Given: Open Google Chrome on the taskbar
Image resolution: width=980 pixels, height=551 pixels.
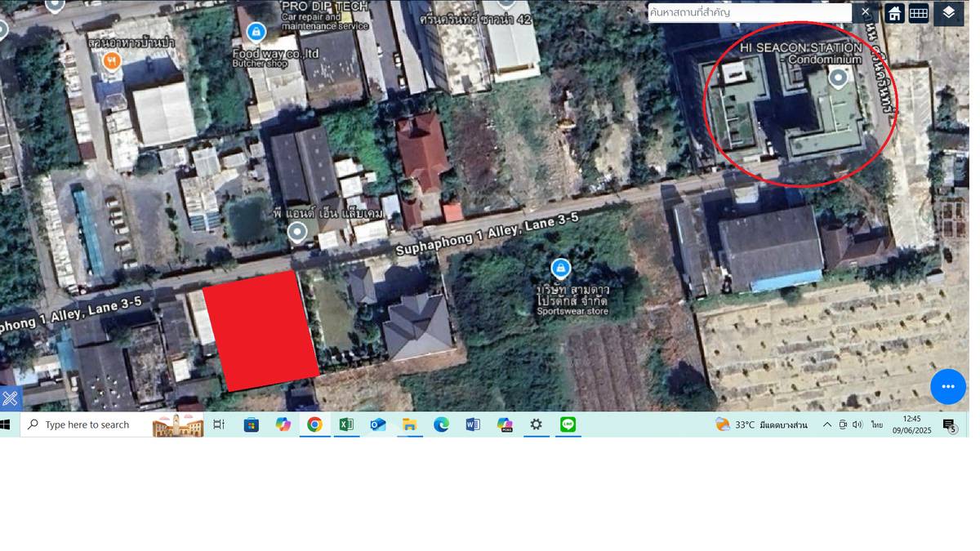Looking at the screenshot, I should [314, 424].
